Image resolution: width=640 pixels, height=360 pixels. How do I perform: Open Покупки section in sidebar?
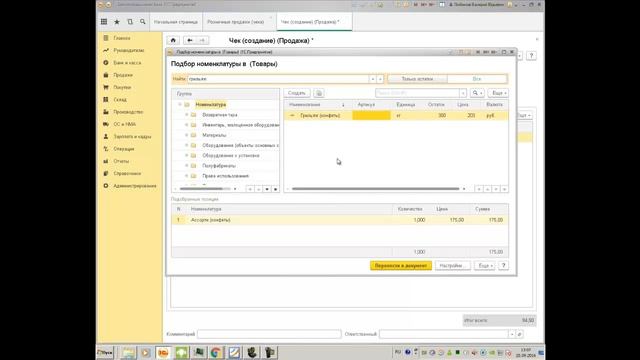point(122,87)
